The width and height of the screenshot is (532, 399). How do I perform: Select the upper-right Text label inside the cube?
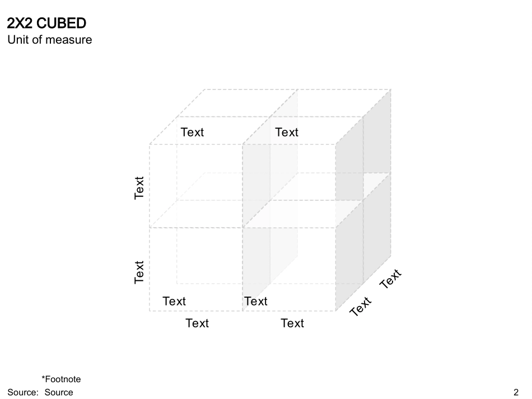tap(287, 133)
